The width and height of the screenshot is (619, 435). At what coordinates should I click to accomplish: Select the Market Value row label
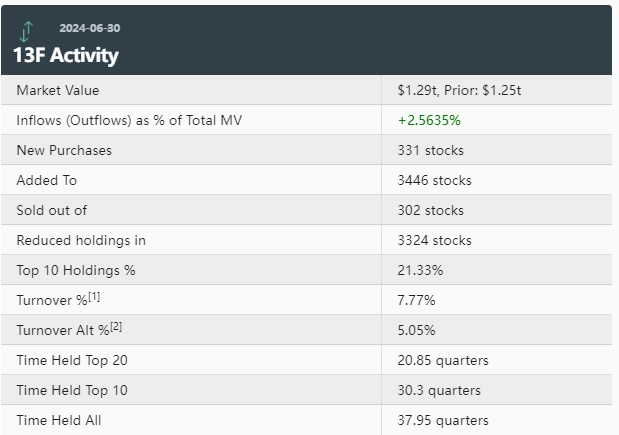[58, 90]
